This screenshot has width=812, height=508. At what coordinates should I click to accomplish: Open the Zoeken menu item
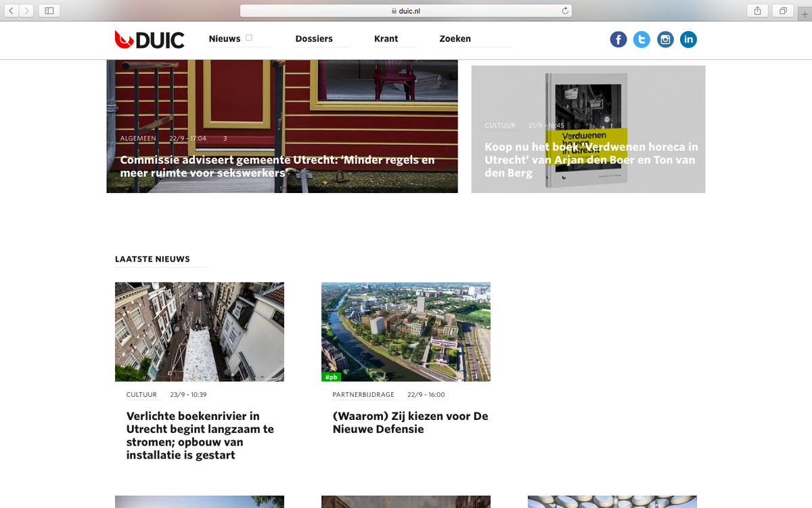(455, 39)
